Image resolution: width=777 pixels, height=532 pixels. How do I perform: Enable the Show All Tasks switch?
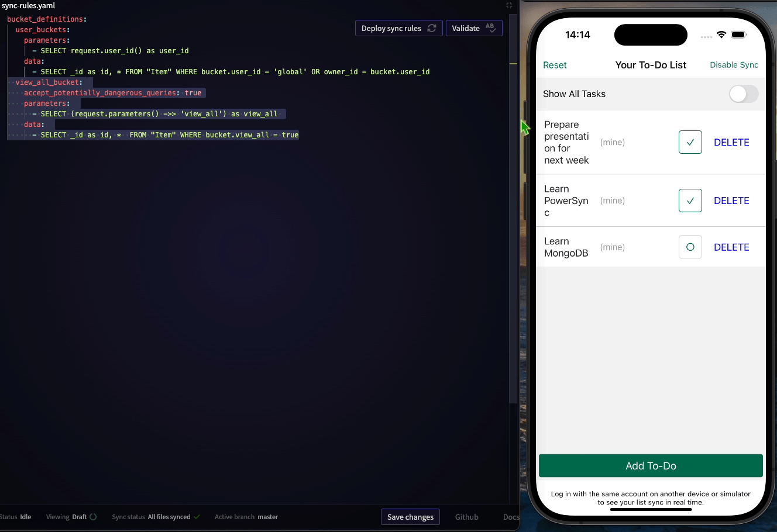pyautogui.click(x=744, y=94)
